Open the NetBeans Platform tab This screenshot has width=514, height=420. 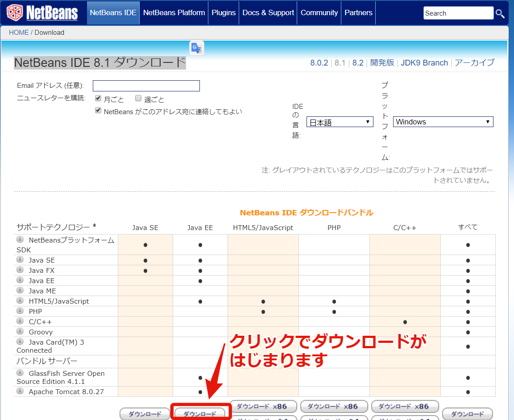174,13
